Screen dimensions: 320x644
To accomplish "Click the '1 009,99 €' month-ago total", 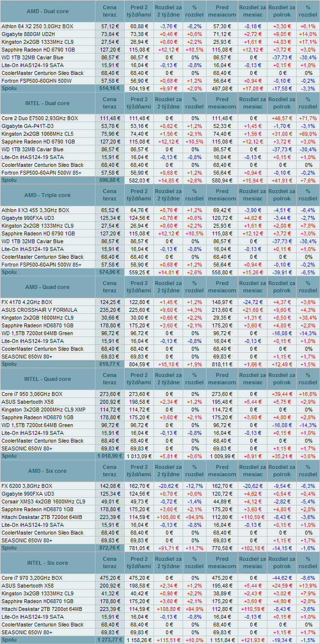I will 222,456.
